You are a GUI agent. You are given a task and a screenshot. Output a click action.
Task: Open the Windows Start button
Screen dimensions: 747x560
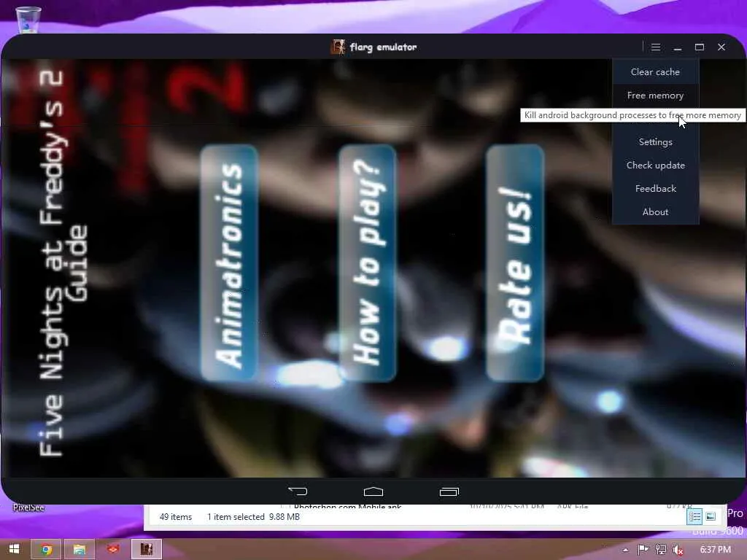[15, 549]
